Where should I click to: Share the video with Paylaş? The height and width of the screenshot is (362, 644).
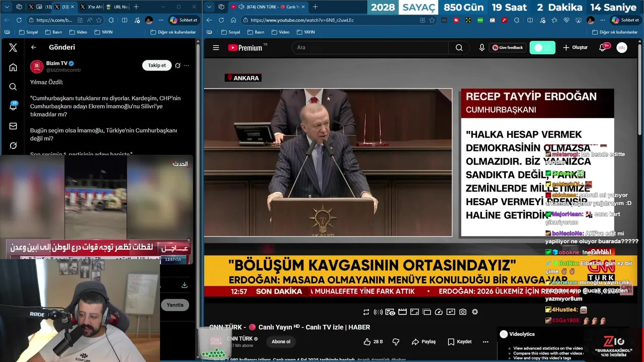(x=424, y=342)
